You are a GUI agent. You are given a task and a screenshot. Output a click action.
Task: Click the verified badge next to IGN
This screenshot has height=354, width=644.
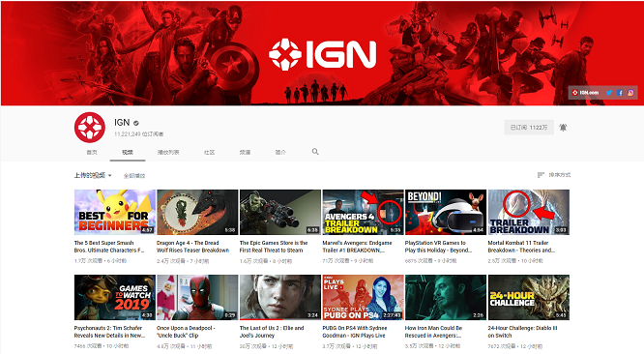136,123
